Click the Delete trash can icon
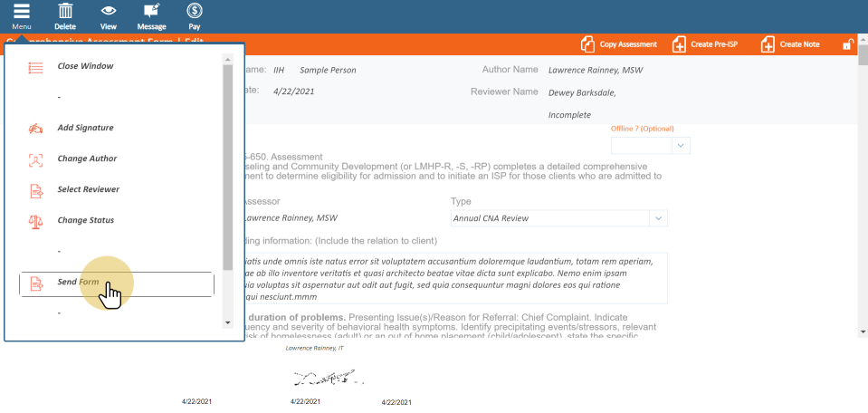This screenshot has height=413, width=868. tap(65, 12)
